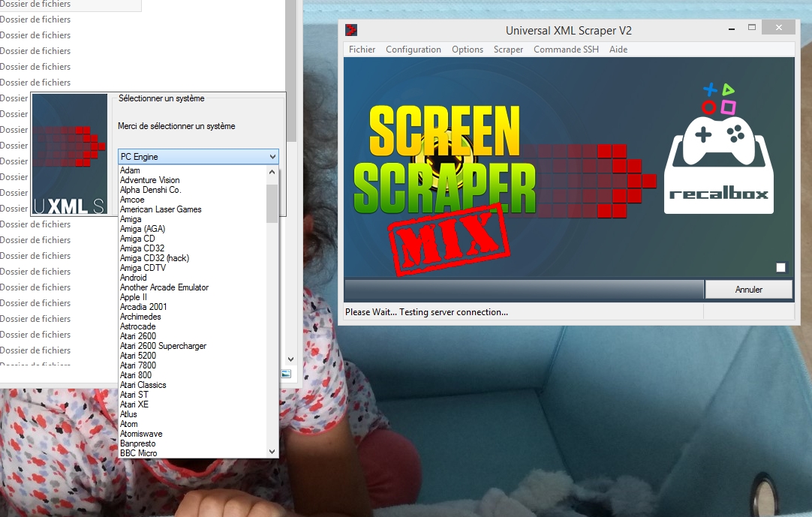Select Atari XE entry
Image resolution: width=812 pixels, height=517 pixels.
[193, 404]
